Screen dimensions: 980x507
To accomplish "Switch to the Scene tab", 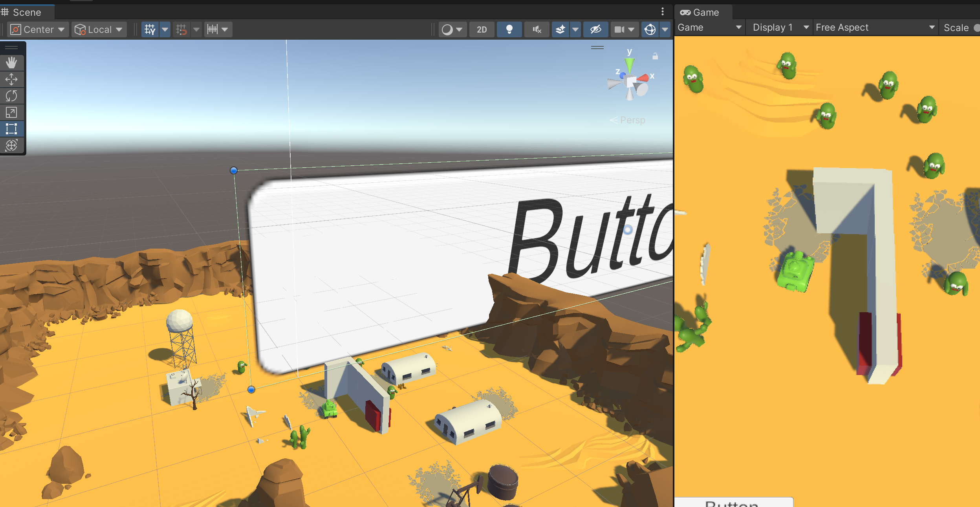I will pyautogui.click(x=26, y=12).
